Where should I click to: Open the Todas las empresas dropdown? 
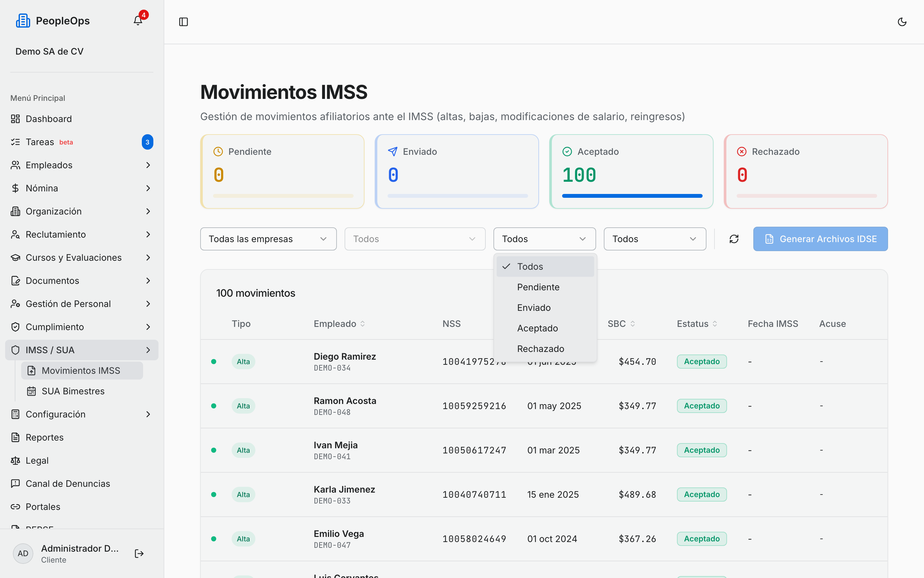268,239
